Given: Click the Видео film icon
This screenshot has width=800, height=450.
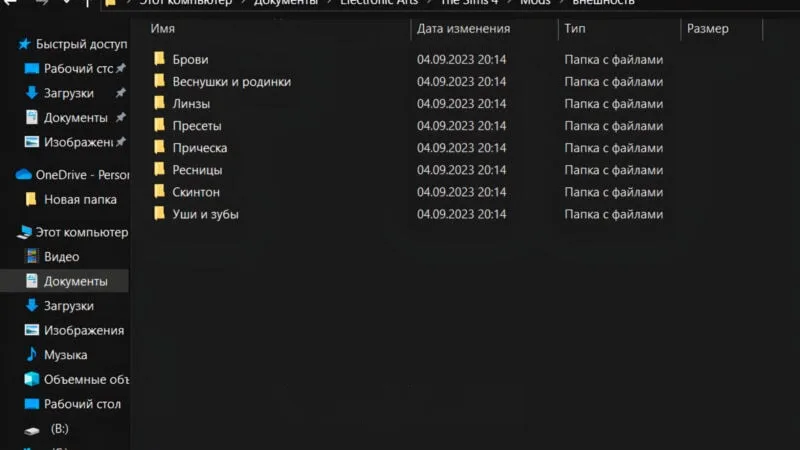Looking at the screenshot, I should point(32,256).
